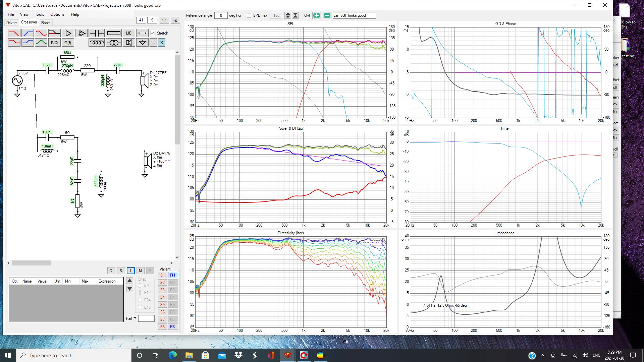Image resolution: width=644 pixels, height=362 pixels.
Task: Click schematic horizontal scrollbar left arrow
Action: tap(9, 263)
